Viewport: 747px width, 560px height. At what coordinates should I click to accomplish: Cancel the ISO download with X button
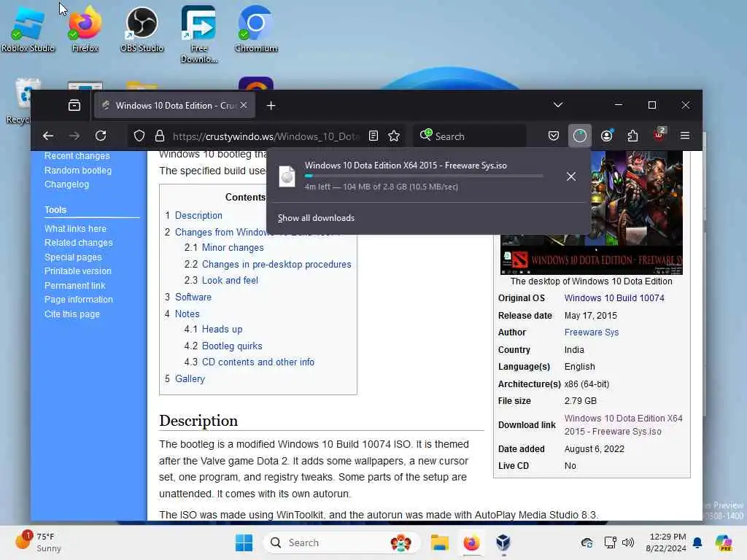(x=571, y=176)
